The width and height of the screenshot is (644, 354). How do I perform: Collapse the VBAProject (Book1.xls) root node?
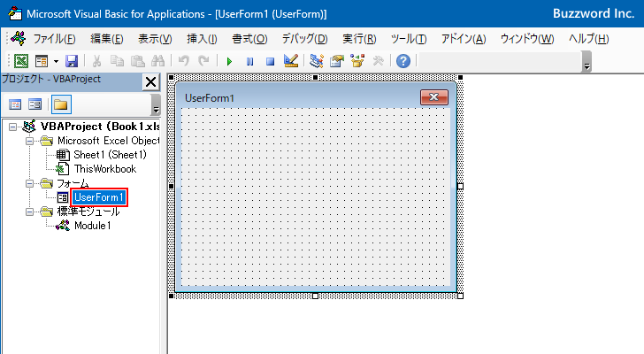pos(12,127)
